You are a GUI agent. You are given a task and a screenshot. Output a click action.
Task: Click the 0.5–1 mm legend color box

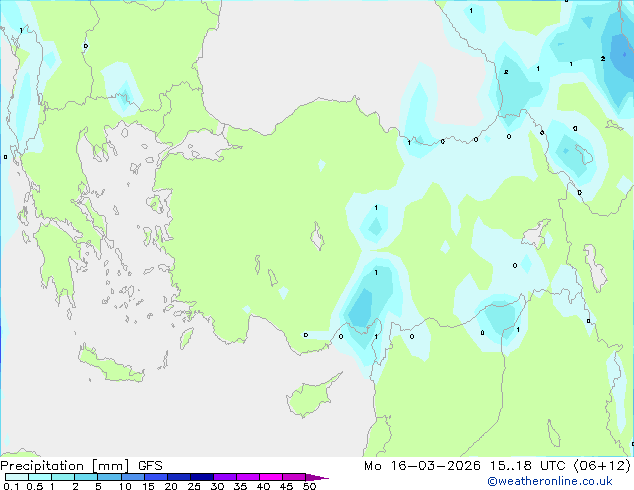40,477
